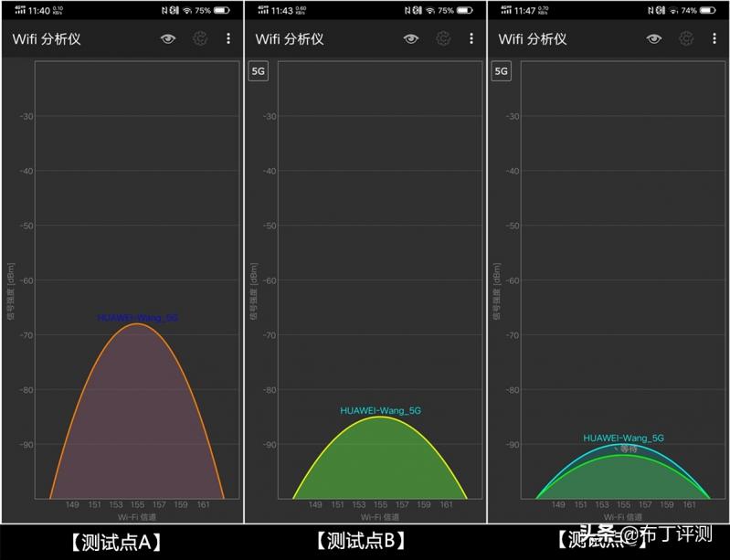Screen dimensions: 730x560
Task: Open settings gear in the 11:43 screen
Action: coord(443,38)
